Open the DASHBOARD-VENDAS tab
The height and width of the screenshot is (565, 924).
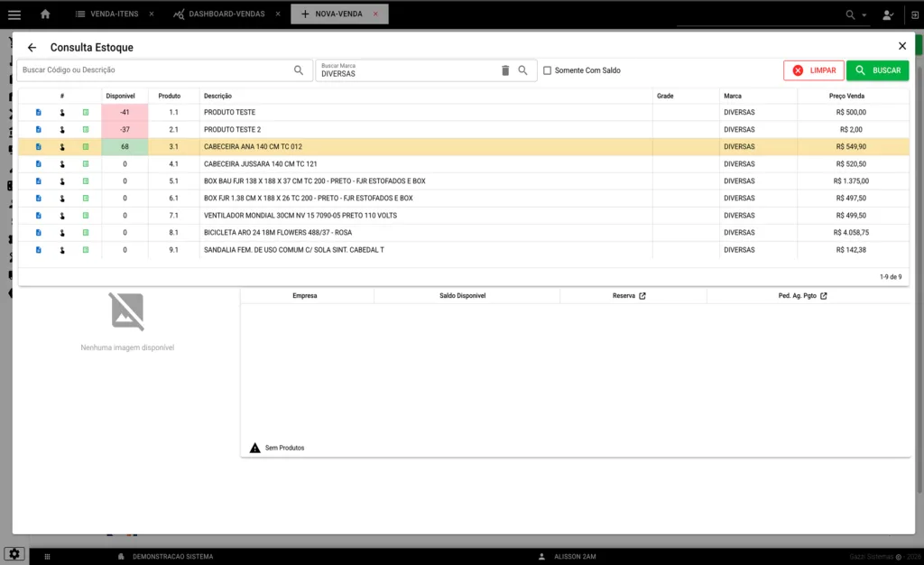(x=227, y=14)
